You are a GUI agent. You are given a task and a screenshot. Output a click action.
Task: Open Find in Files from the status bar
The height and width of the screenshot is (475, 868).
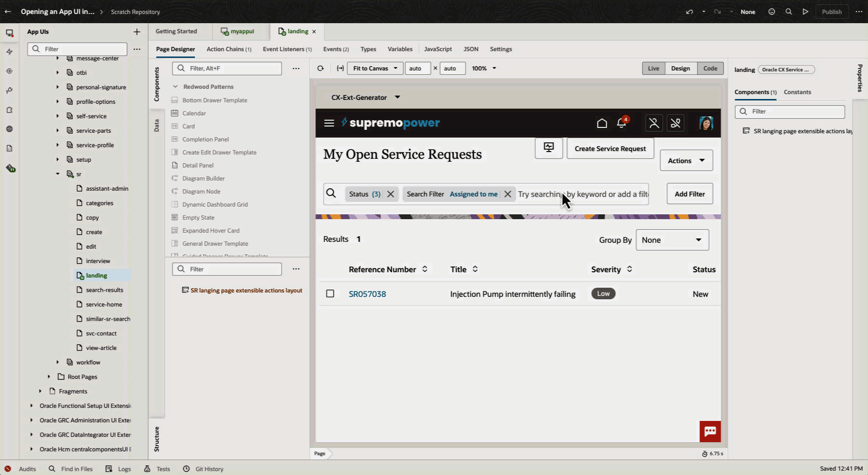71,469
